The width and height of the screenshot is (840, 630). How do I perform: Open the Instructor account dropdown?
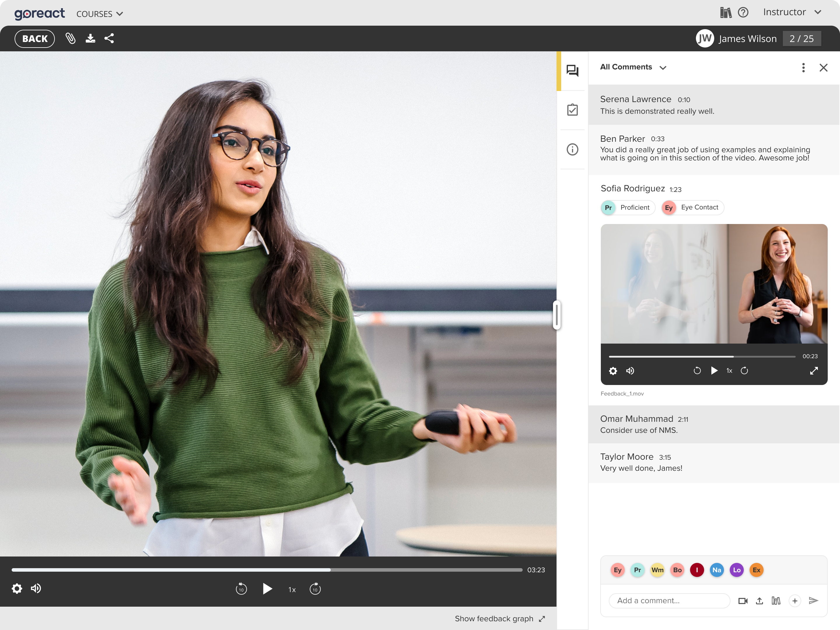tap(792, 12)
